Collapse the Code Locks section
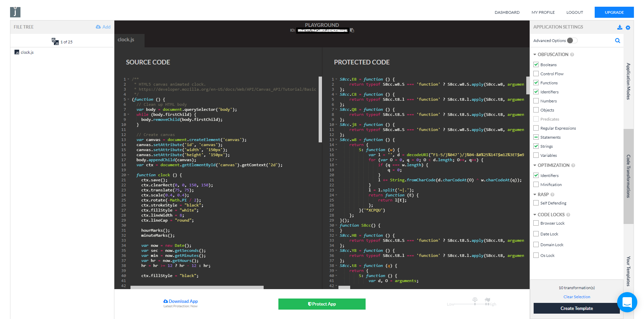 (535, 215)
